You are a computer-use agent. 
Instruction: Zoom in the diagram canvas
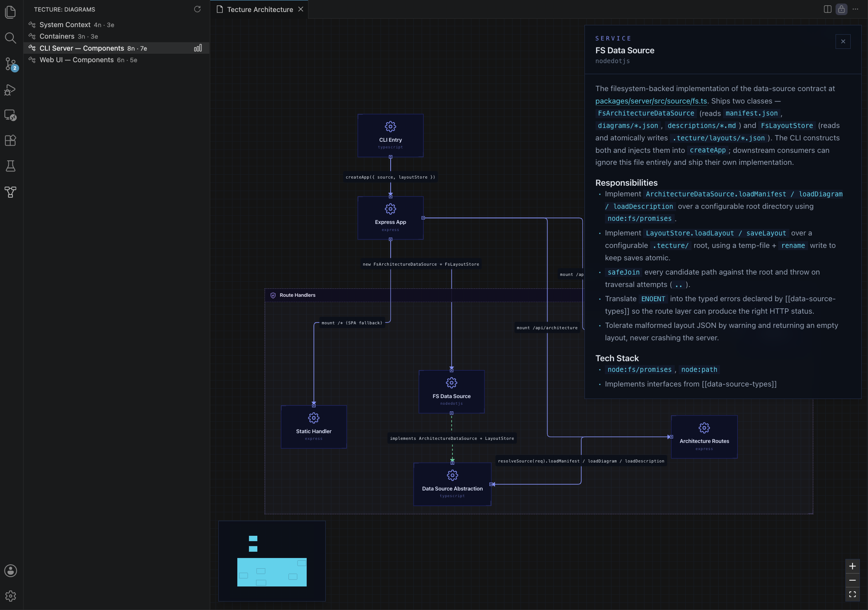click(x=852, y=566)
